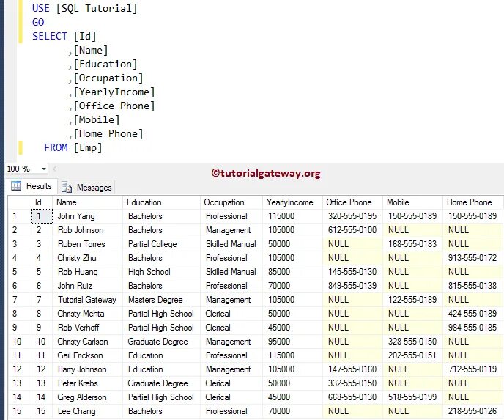The width and height of the screenshot is (504, 420).
Task: Select the 'John Yang' name cell
Action: pyautogui.click(x=87, y=216)
